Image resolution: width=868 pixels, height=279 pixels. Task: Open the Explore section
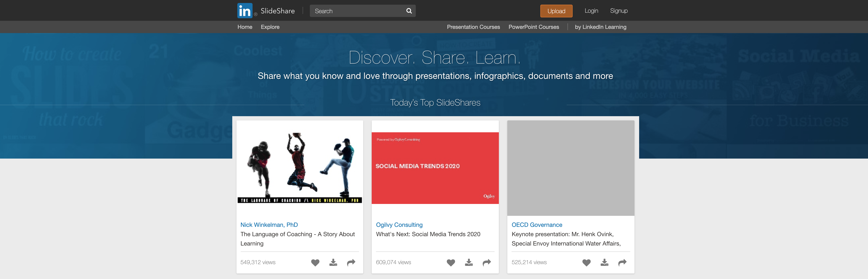270,27
